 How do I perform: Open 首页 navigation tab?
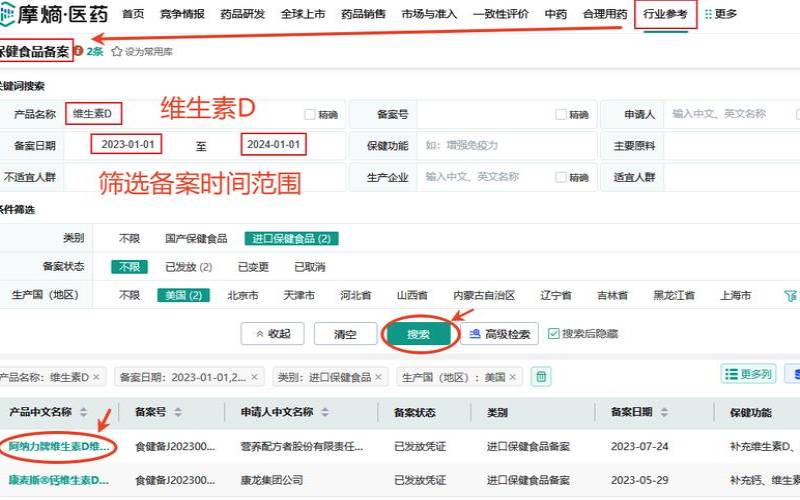133,14
